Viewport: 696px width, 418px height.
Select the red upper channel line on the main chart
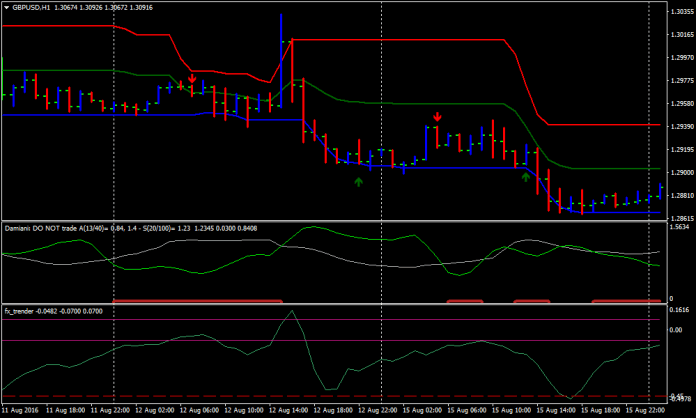click(x=400, y=40)
